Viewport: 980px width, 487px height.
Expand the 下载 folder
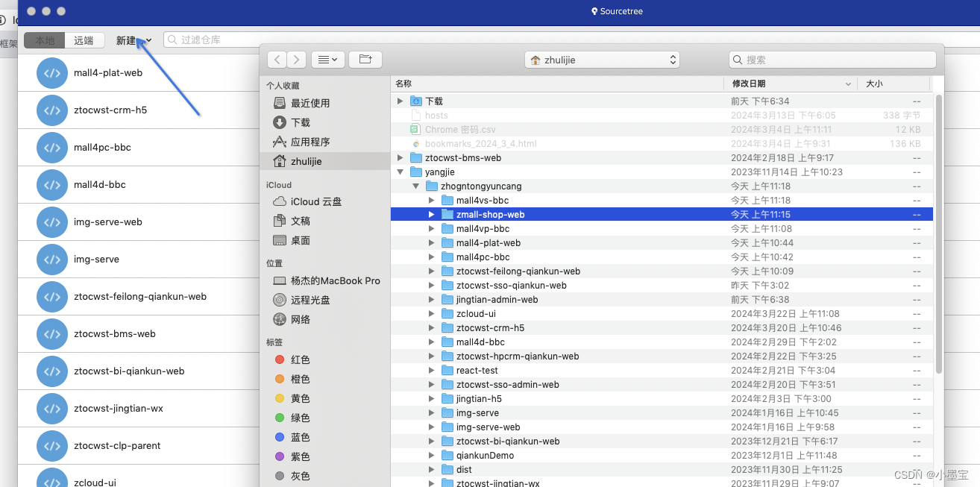pyautogui.click(x=401, y=101)
